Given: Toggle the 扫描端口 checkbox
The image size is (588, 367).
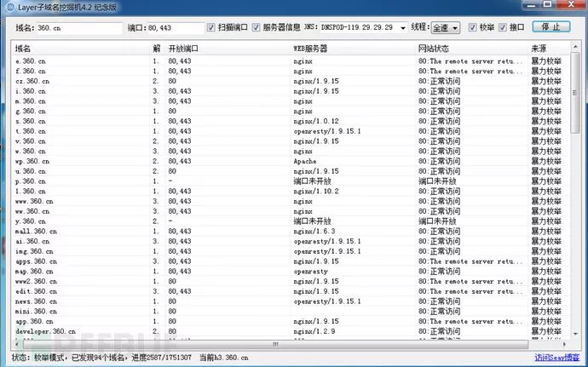Looking at the screenshot, I should [x=211, y=27].
